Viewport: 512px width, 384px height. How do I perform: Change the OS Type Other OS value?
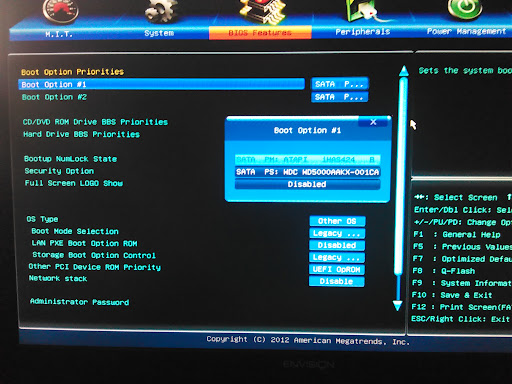coord(337,221)
